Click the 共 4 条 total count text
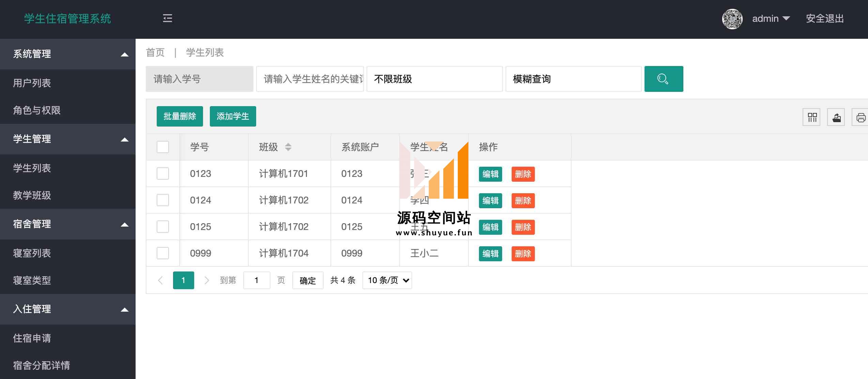The image size is (868, 379). (x=343, y=280)
